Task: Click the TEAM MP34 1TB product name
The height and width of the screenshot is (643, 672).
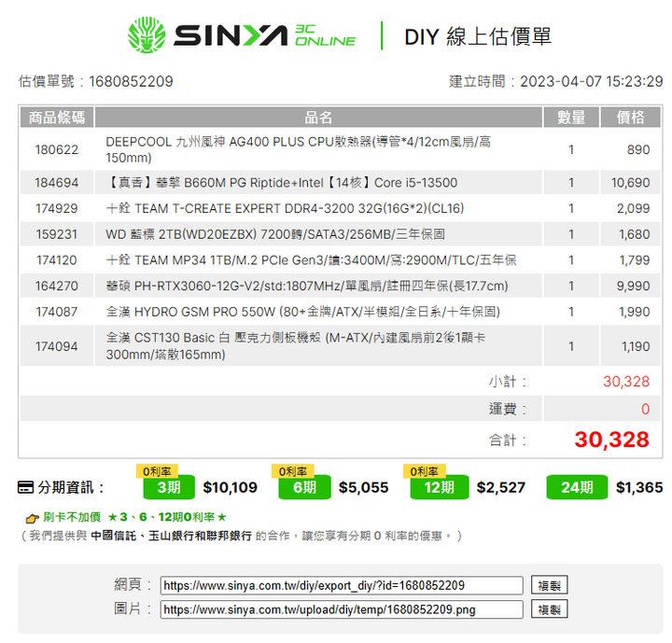Action: (x=311, y=259)
